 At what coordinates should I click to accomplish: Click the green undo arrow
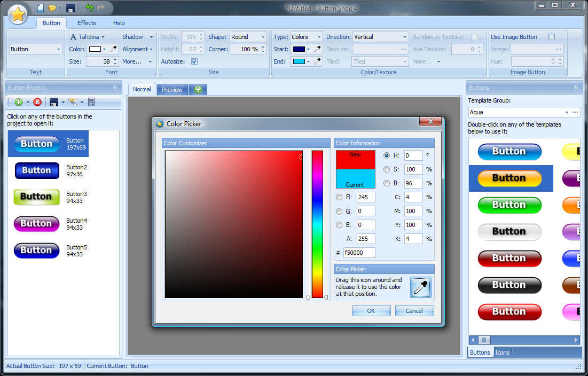[x=89, y=8]
